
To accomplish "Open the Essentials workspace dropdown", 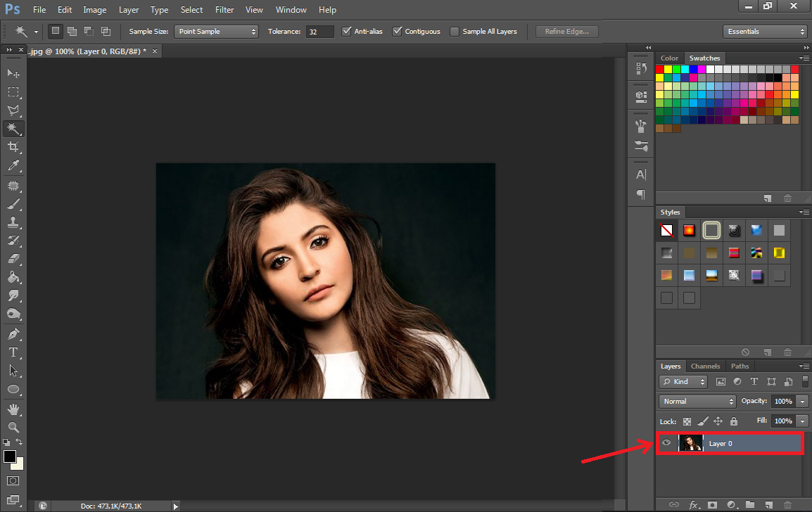I will pyautogui.click(x=765, y=31).
